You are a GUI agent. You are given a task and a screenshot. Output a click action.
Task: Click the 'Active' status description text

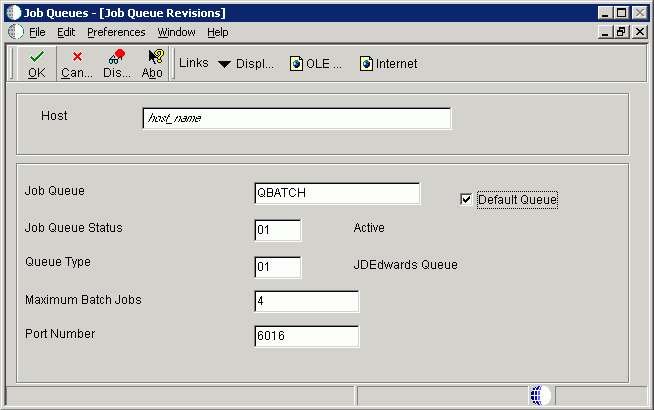pyautogui.click(x=369, y=228)
